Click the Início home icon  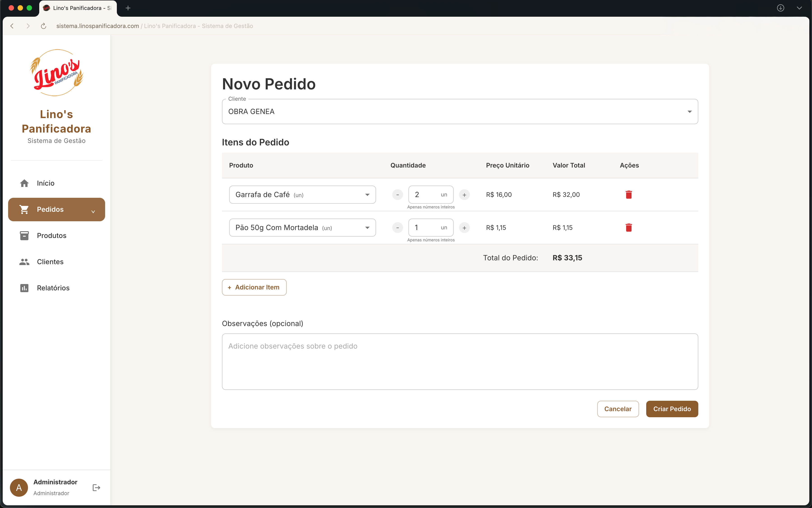[x=24, y=183]
